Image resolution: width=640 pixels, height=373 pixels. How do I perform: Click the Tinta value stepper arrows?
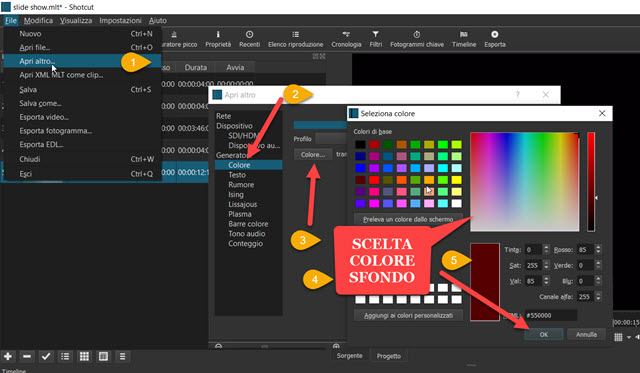(x=546, y=249)
